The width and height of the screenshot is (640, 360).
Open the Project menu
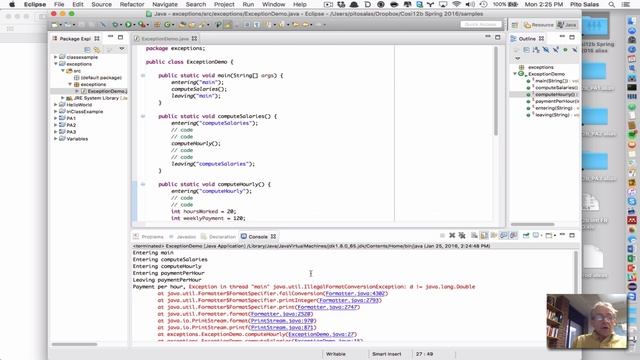[224, 4]
